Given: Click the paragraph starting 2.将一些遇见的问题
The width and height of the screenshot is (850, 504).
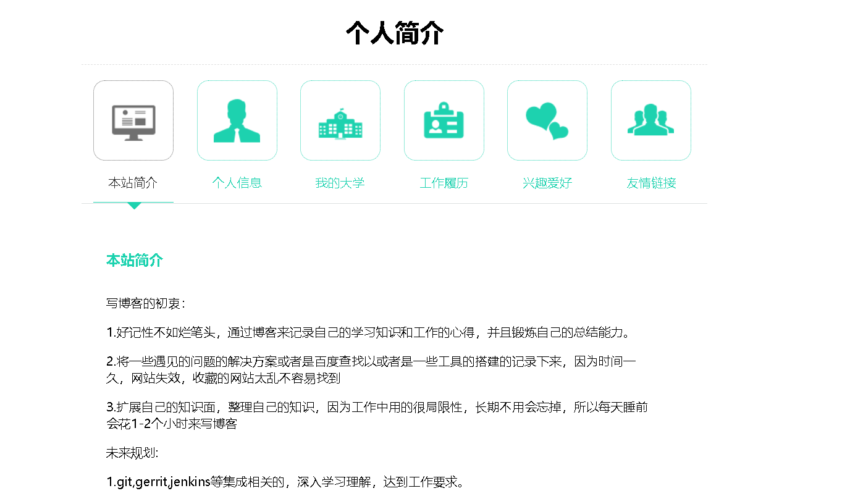Looking at the screenshot, I should [x=371, y=370].
